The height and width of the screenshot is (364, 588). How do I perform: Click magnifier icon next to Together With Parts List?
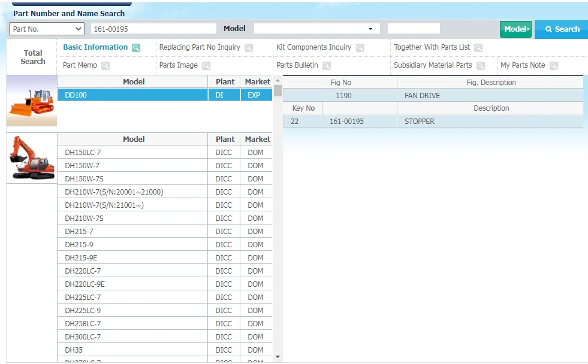[478, 48]
